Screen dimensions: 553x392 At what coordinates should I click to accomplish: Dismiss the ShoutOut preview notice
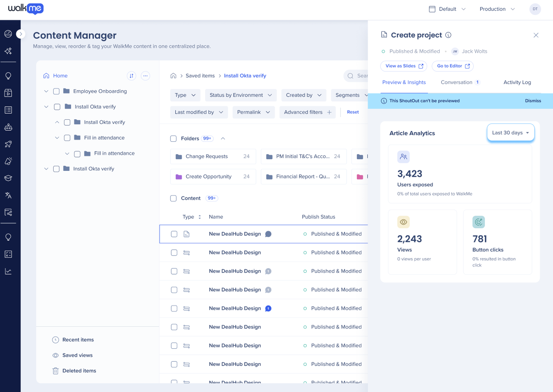(533, 101)
